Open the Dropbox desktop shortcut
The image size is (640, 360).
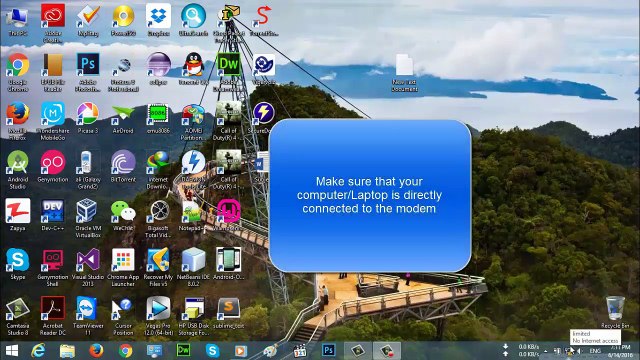158,20
